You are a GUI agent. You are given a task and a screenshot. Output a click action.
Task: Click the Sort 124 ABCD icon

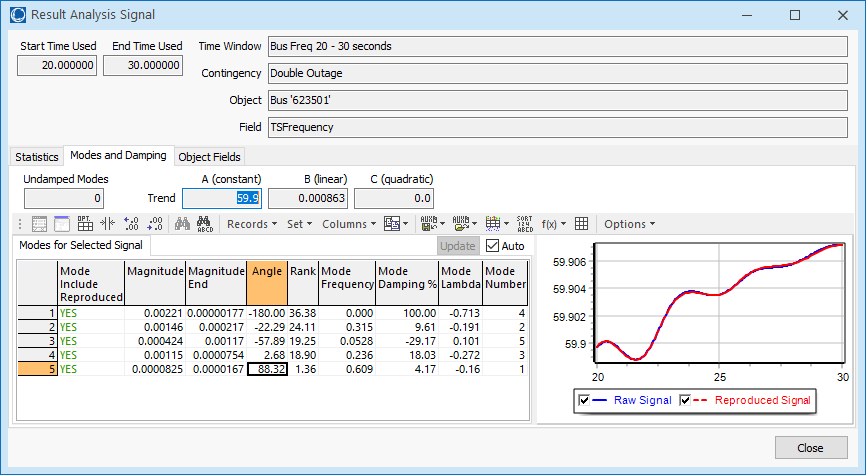524,224
